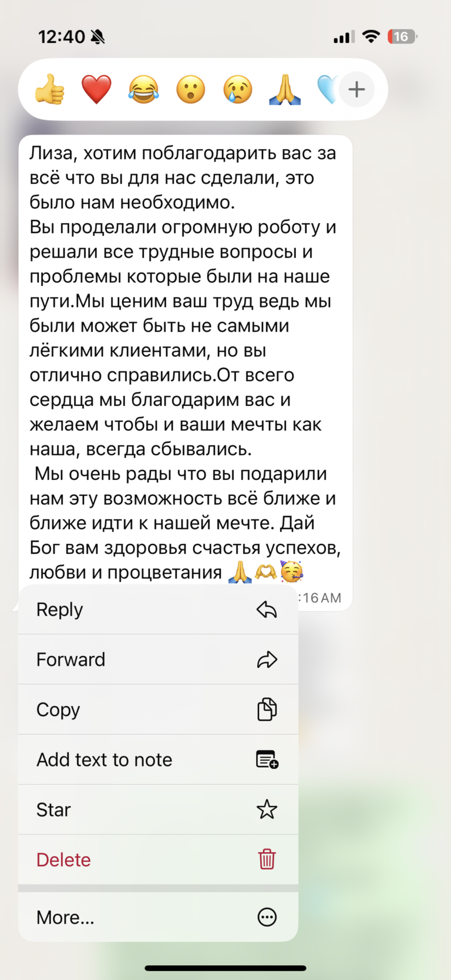React with the surprised face emoji
The height and width of the screenshot is (980, 451).
190,89
